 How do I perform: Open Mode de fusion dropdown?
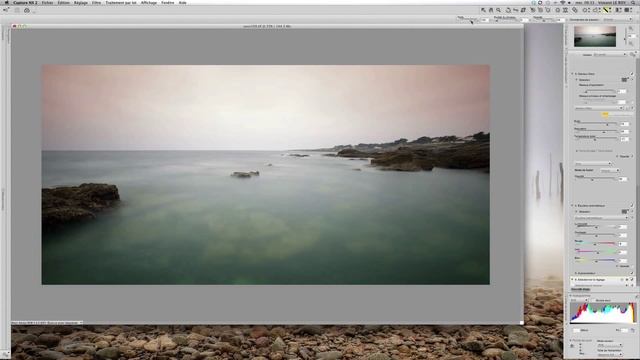[x=610, y=170]
